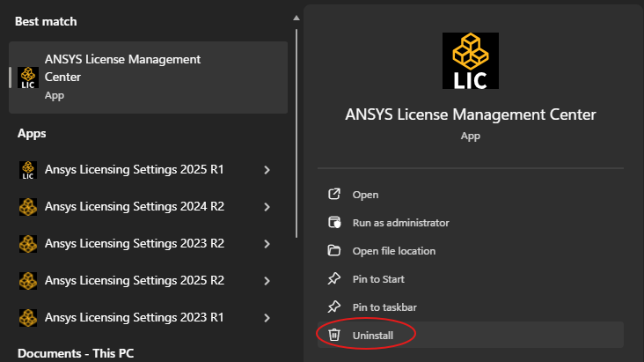Click the Pin to Start pin icon
The height and width of the screenshot is (362, 644).
tap(334, 279)
